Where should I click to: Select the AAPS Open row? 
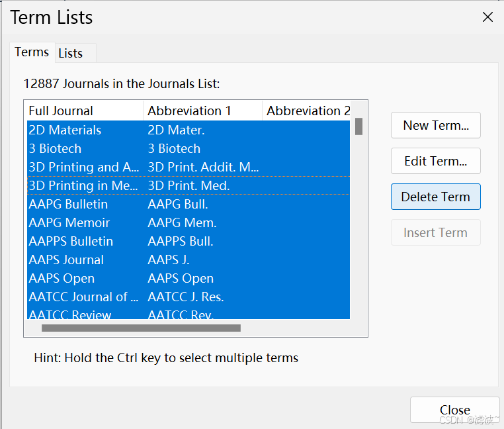click(x=62, y=279)
